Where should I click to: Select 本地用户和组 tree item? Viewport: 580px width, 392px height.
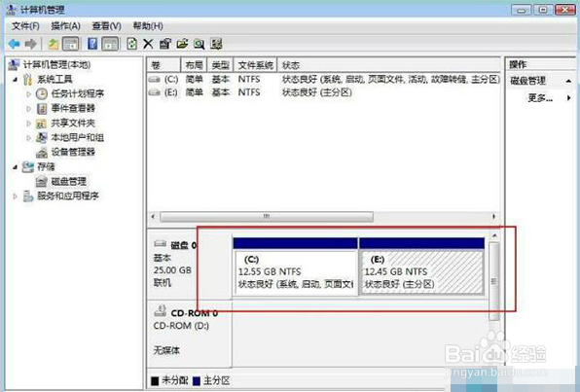pos(77,137)
